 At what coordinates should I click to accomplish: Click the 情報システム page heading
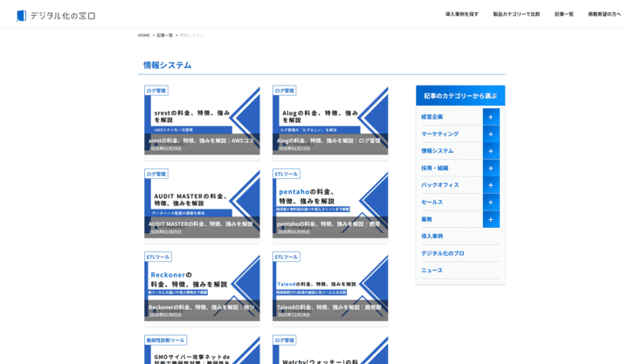pyautogui.click(x=167, y=65)
